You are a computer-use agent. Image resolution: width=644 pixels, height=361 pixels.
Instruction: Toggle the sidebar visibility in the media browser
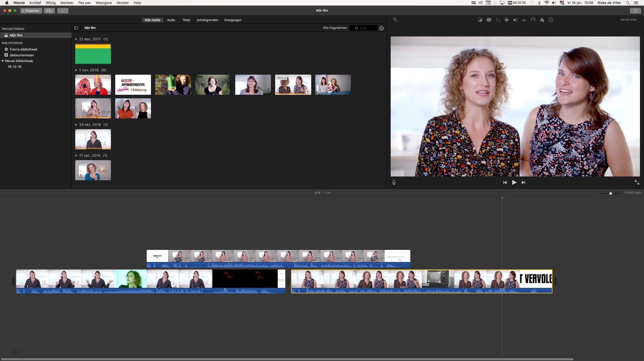click(x=76, y=28)
